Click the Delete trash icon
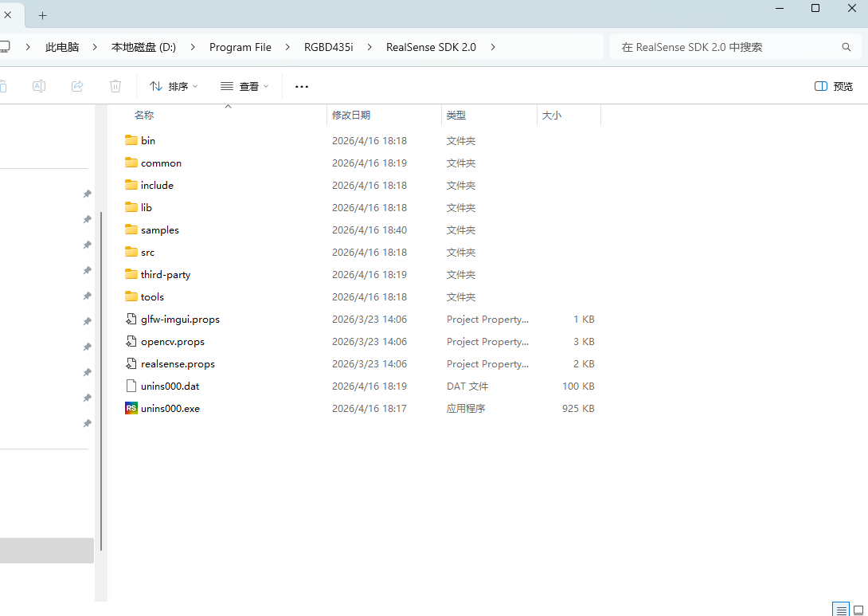Image resolution: width=868 pixels, height=616 pixels. click(x=115, y=86)
